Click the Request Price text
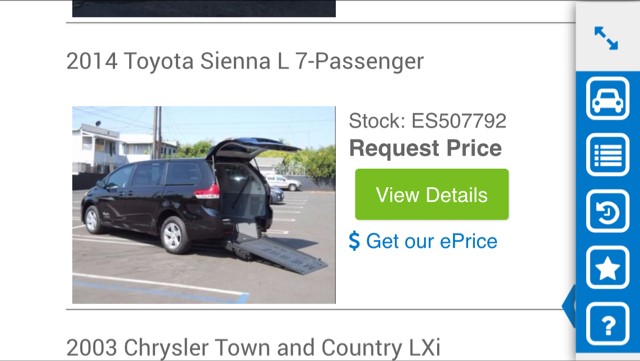This screenshot has width=640, height=361. pyautogui.click(x=425, y=148)
